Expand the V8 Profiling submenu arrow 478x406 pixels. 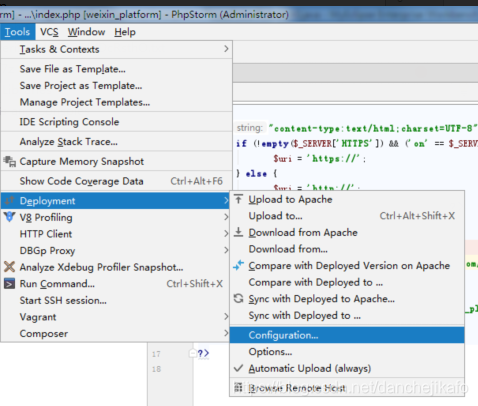(x=226, y=217)
